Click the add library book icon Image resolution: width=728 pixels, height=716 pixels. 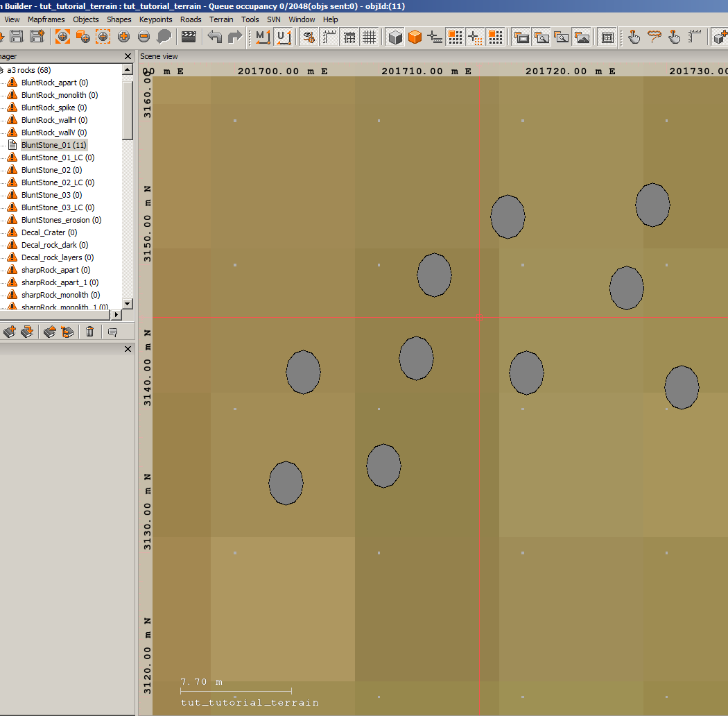(x=10, y=332)
